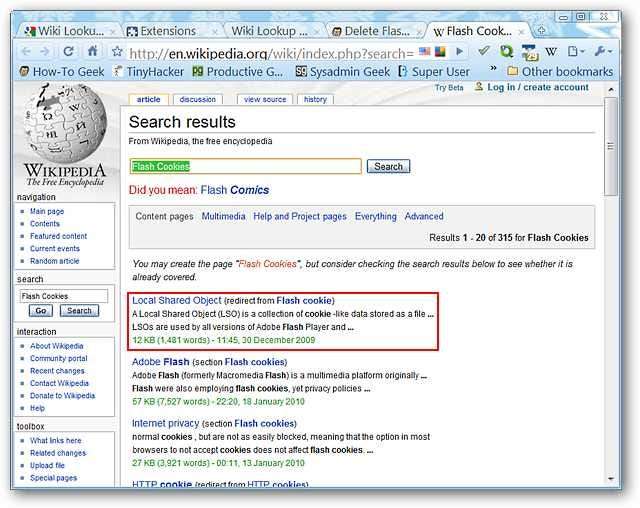Go to the browser Home page
This screenshot has height=508, width=640.
click(93, 51)
